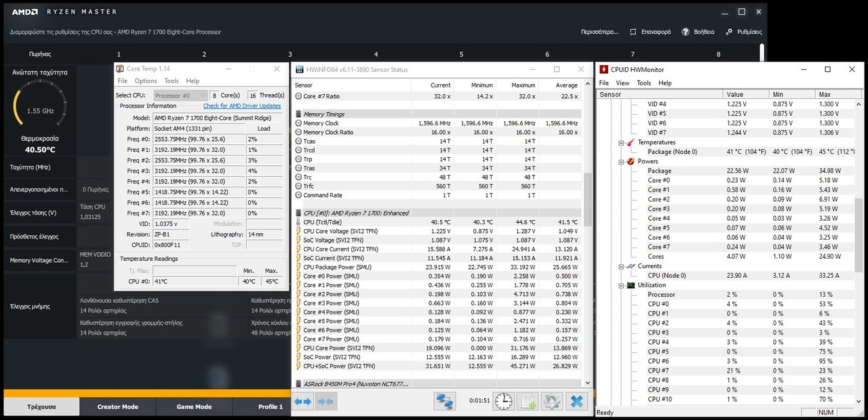The image size is (868, 420).
Task: Open HWiNFO remote network monitors button
Action: 445,402
